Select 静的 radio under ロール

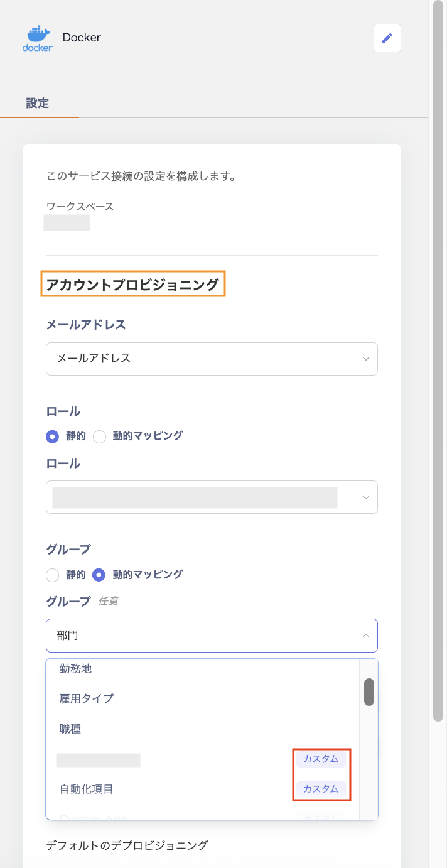pyautogui.click(x=53, y=437)
